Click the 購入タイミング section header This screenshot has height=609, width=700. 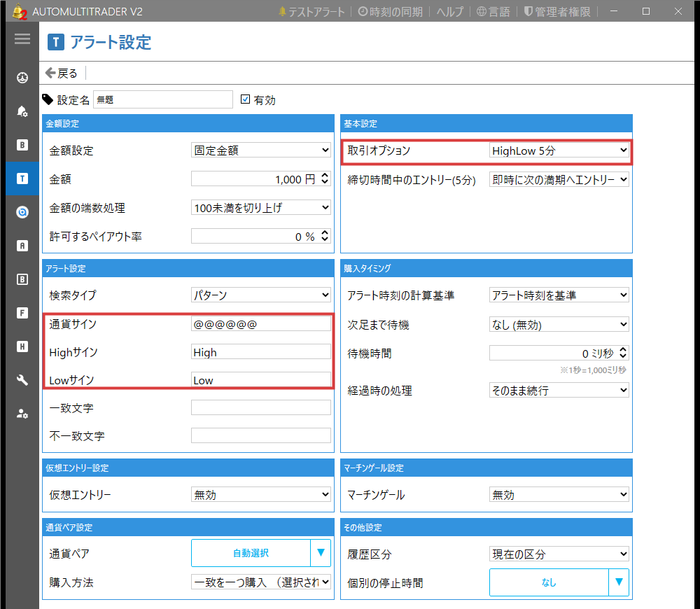486,268
